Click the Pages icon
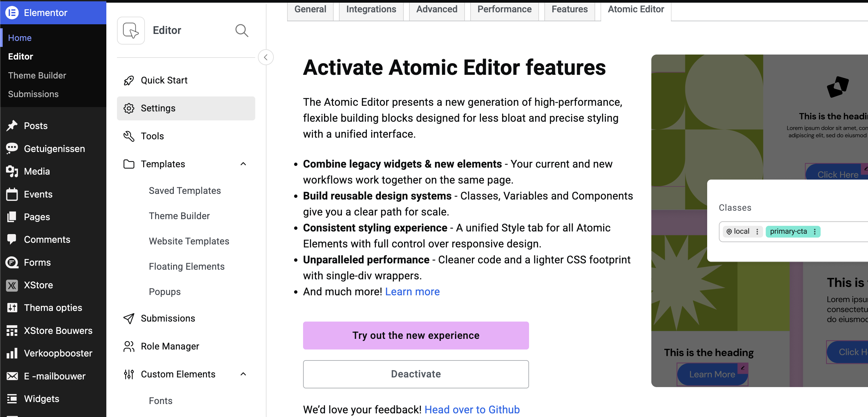868x417 pixels. [x=12, y=217]
